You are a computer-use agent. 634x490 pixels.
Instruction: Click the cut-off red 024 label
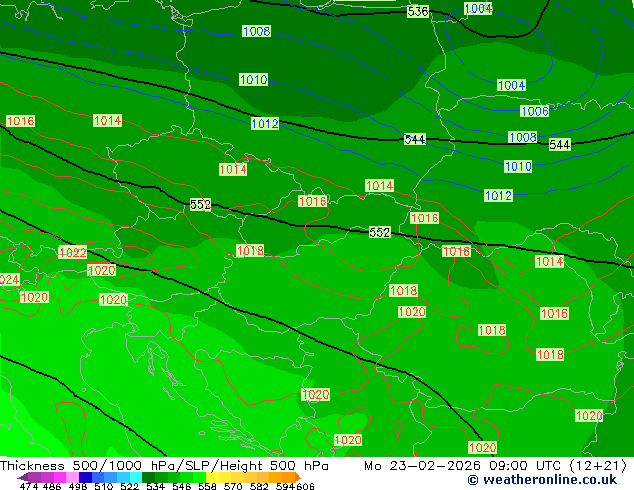click(9, 279)
